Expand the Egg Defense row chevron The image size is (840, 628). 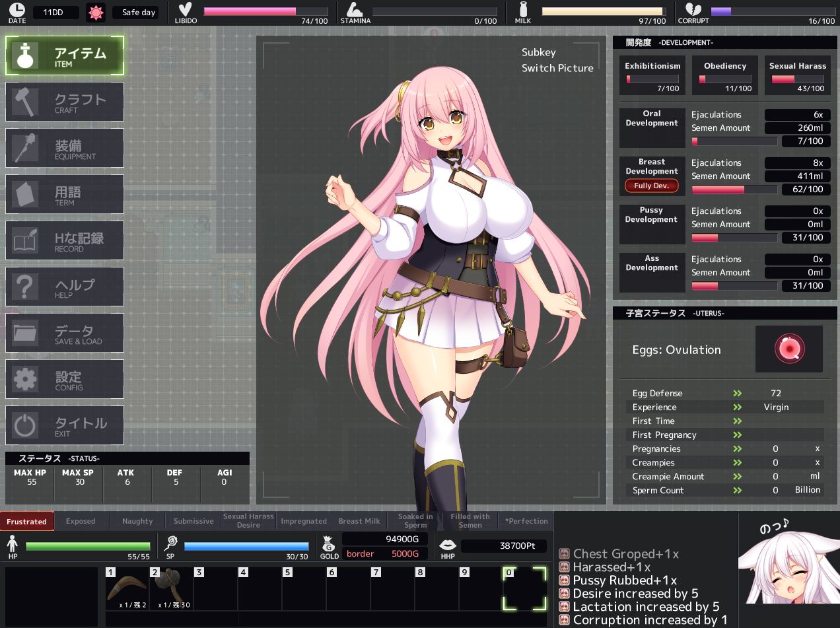738,394
